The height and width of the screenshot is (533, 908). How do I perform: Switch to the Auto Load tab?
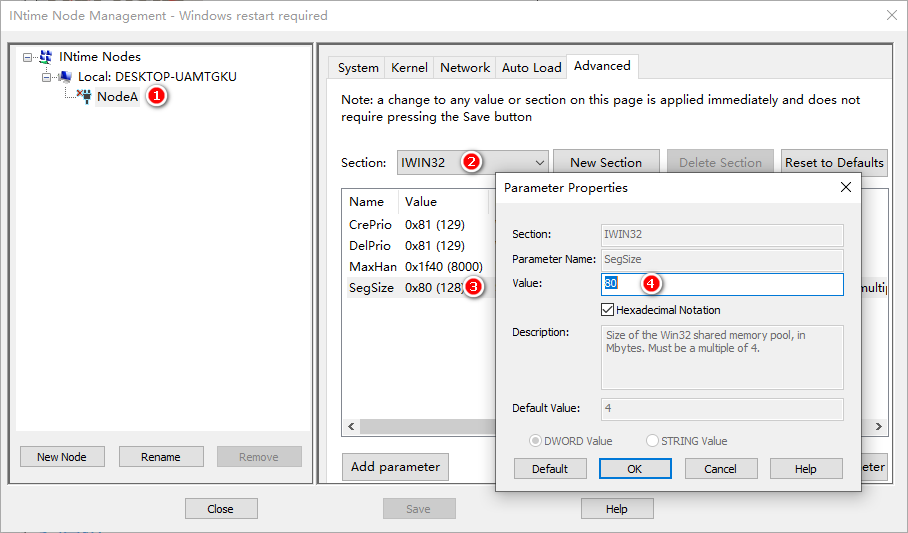point(532,68)
